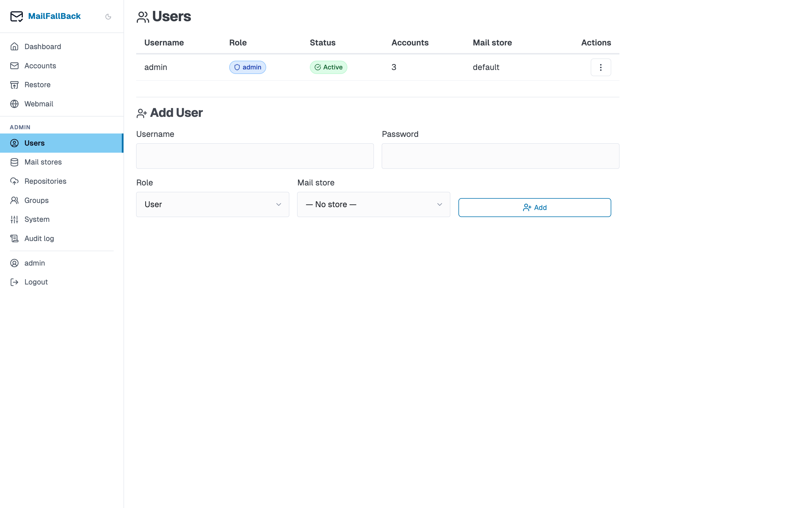The width and height of the screenshot is (812, 508).
Task: Click the System sliders icon
Action: [14, 219]
